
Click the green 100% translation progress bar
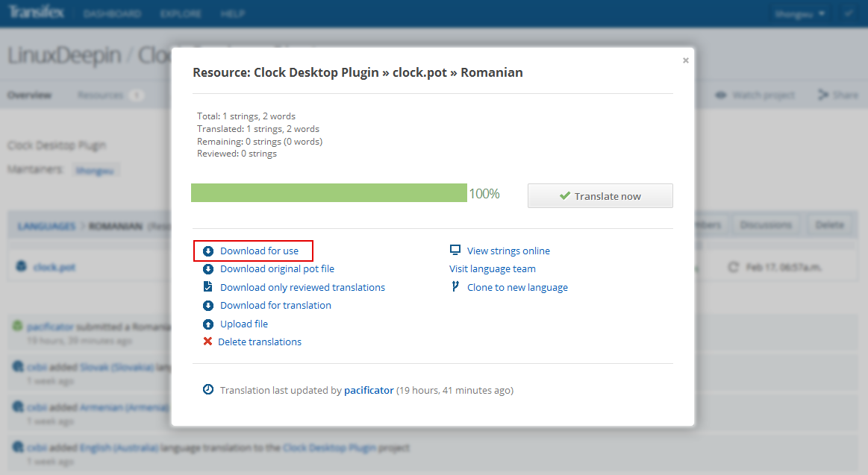(x=329, y=193)
